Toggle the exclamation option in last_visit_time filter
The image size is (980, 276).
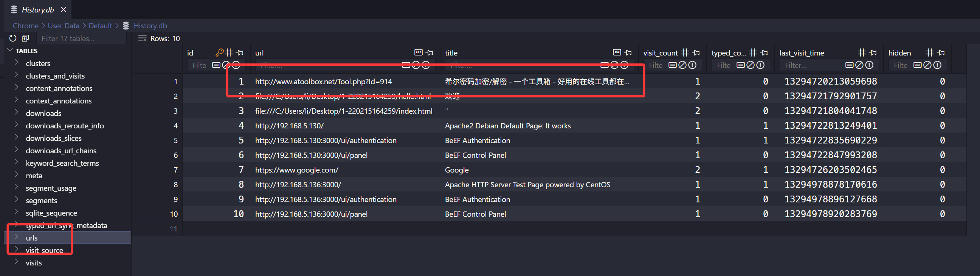click(x=869, y=65)
